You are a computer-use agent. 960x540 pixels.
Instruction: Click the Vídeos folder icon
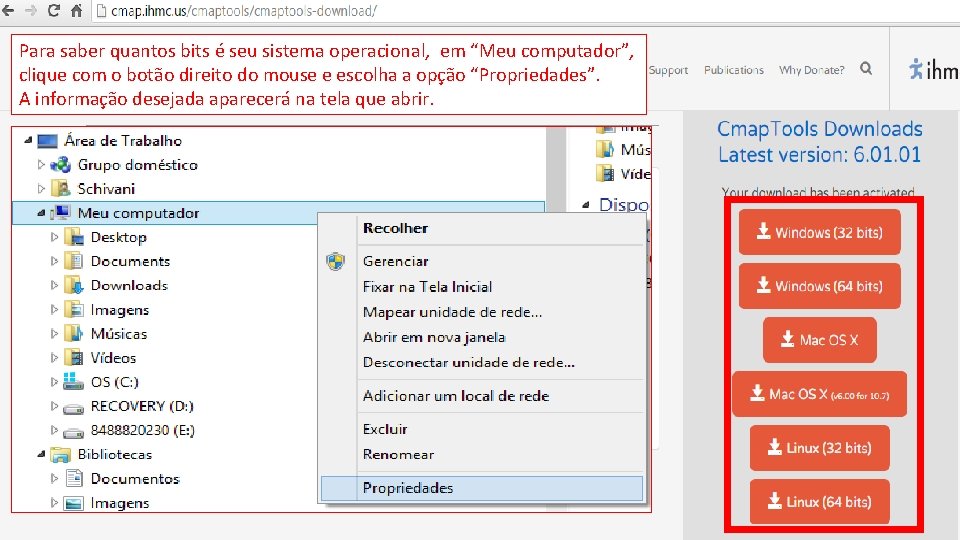73,358
